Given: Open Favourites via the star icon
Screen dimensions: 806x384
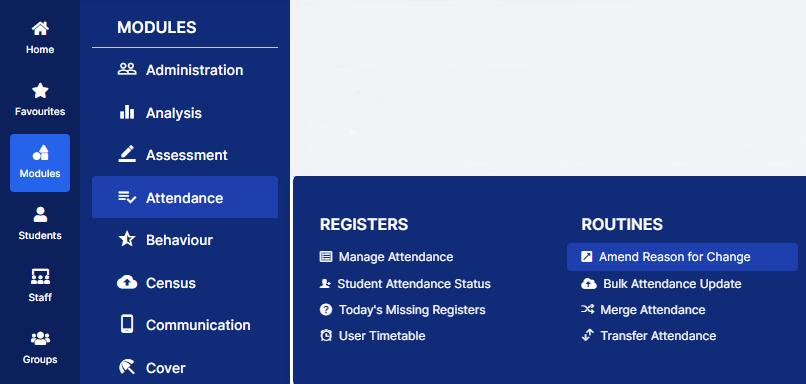Looking at the screenshot, I should point(40,91).
